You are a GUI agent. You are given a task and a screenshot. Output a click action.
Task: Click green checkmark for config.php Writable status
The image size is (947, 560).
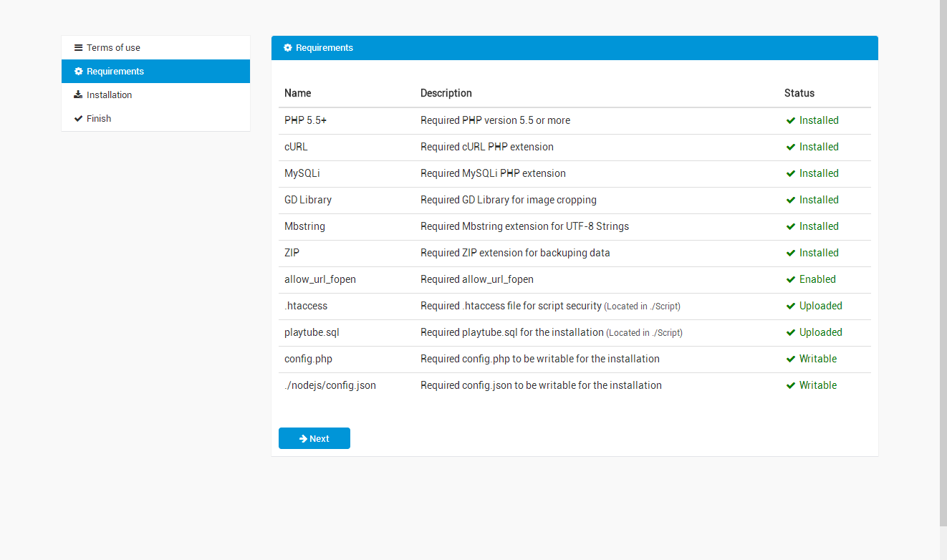click(791, 359)
